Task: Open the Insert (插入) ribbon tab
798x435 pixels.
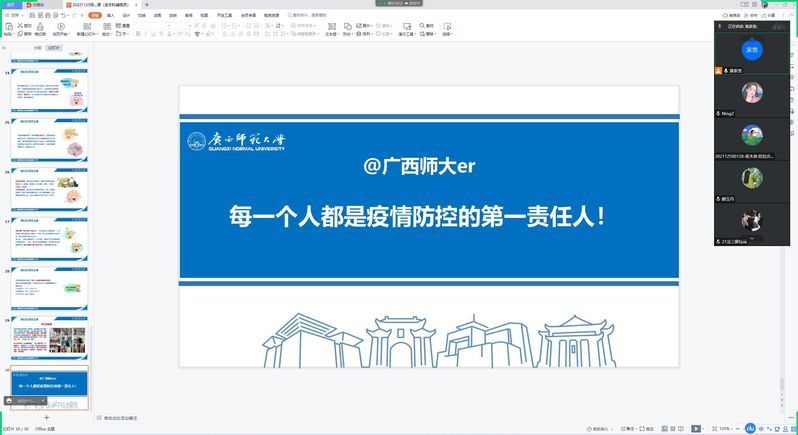Action: (110, 16)
